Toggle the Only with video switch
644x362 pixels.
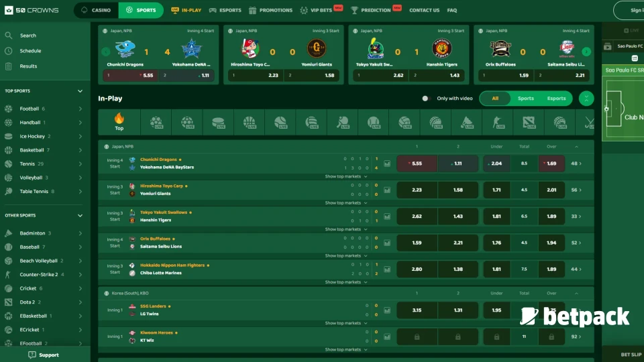(x=425, y=99)
